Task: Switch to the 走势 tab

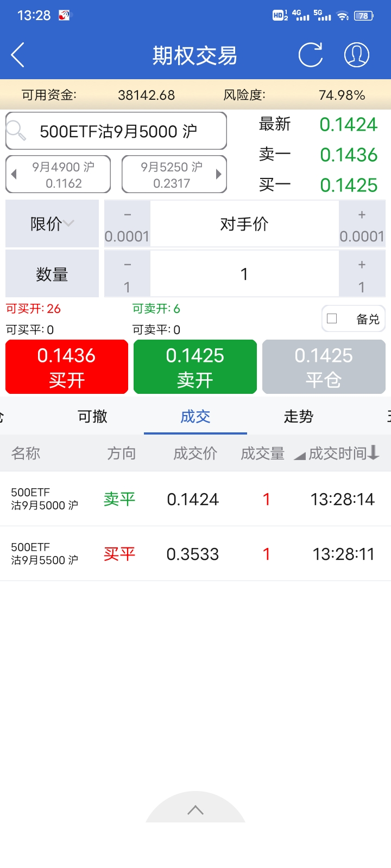Action: coord(298,416)
